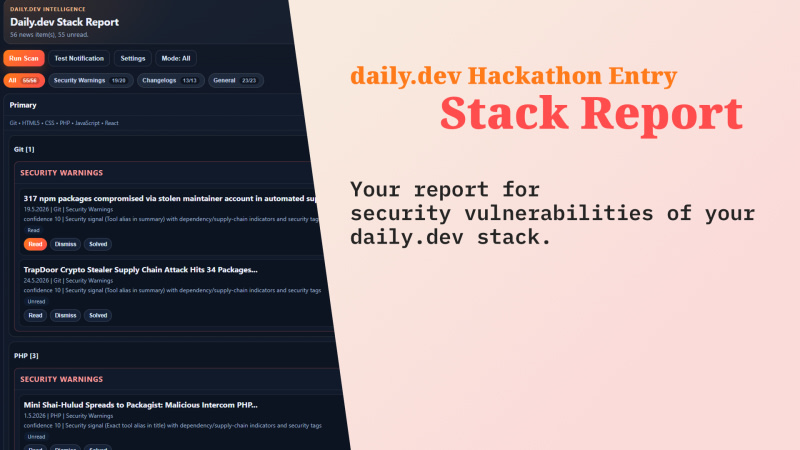This screenshot has height=450, width=800.
Task: Open the Settings button
Action: coord(133,58)
